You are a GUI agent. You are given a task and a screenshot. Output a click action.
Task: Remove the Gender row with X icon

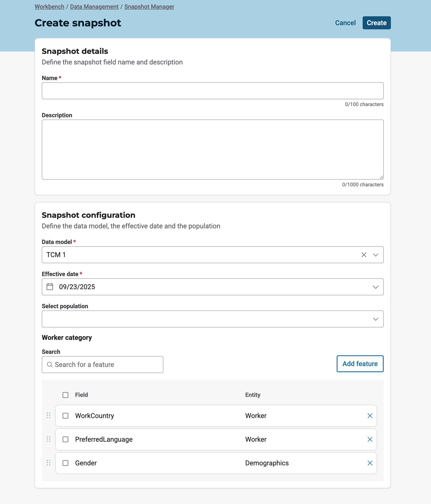click(x=370, y=463)
